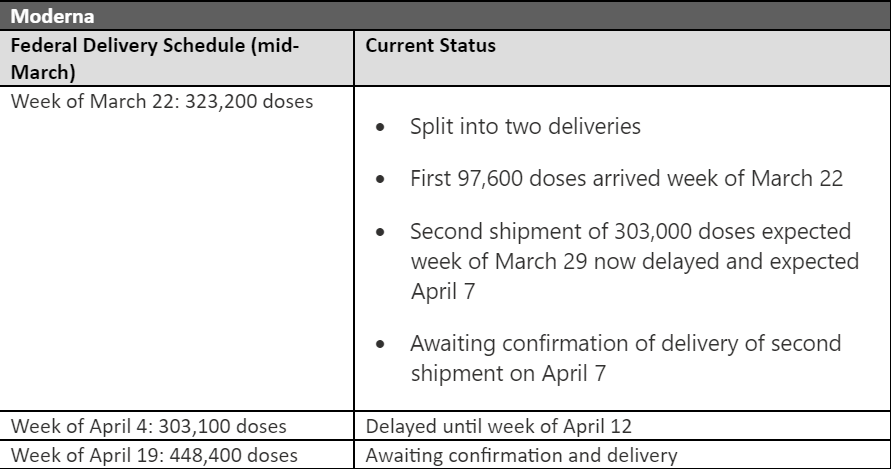Select the Week of April 4 doses cell
Screen dimensions: 891x469
[x=177, y=426]
